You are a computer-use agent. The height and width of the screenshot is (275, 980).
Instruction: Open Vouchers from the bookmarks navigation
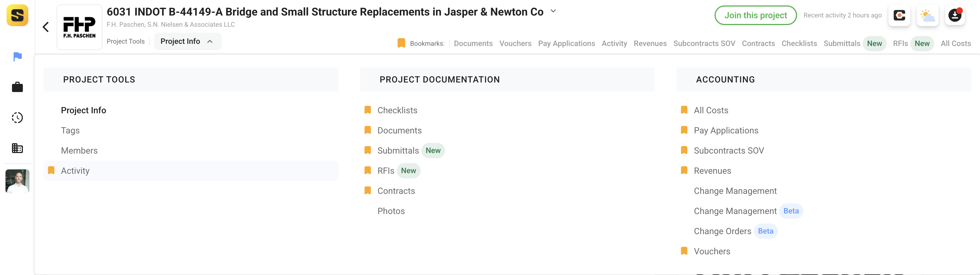coord(516,43)
